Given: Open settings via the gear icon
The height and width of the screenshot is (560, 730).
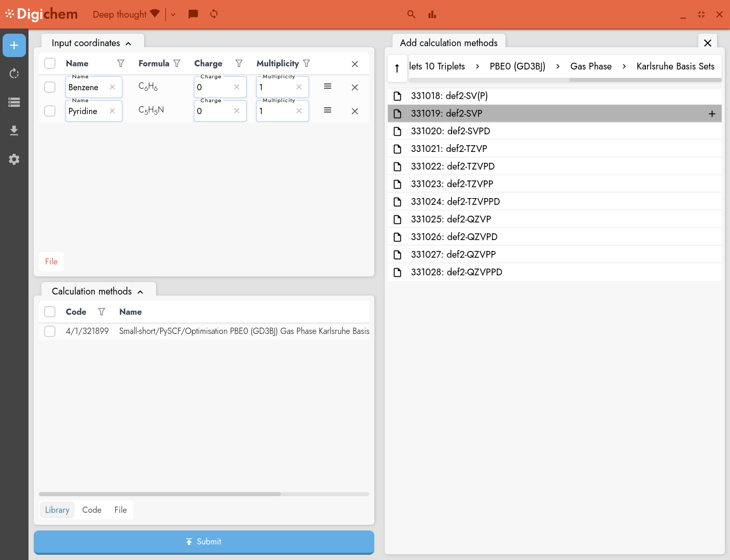Looking at the screenshot, I should pos(14,159).
